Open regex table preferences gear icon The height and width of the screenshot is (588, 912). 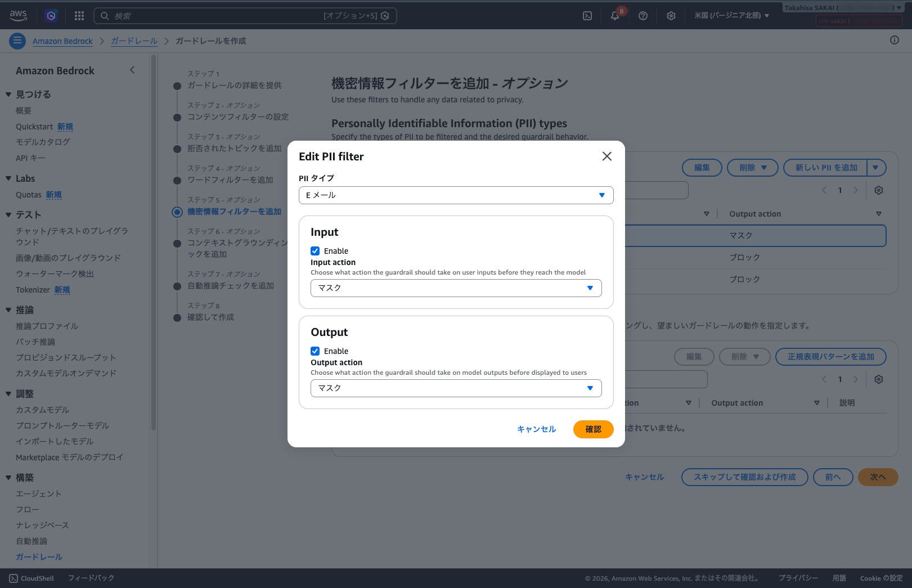tap(879, 379)
